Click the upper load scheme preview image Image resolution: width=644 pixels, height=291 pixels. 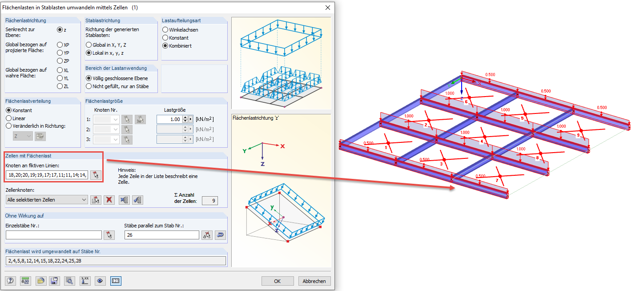pos(281,63)
